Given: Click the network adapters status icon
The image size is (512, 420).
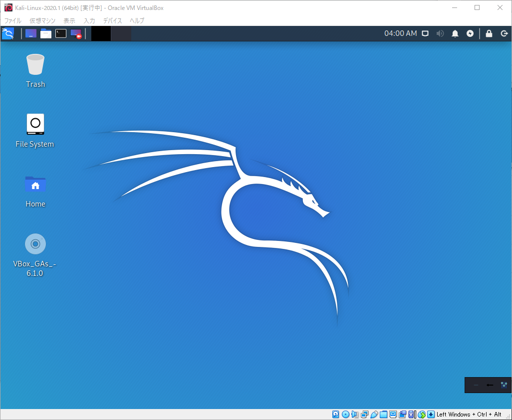Looking at the screenshot, I should (x=364, y=414).
